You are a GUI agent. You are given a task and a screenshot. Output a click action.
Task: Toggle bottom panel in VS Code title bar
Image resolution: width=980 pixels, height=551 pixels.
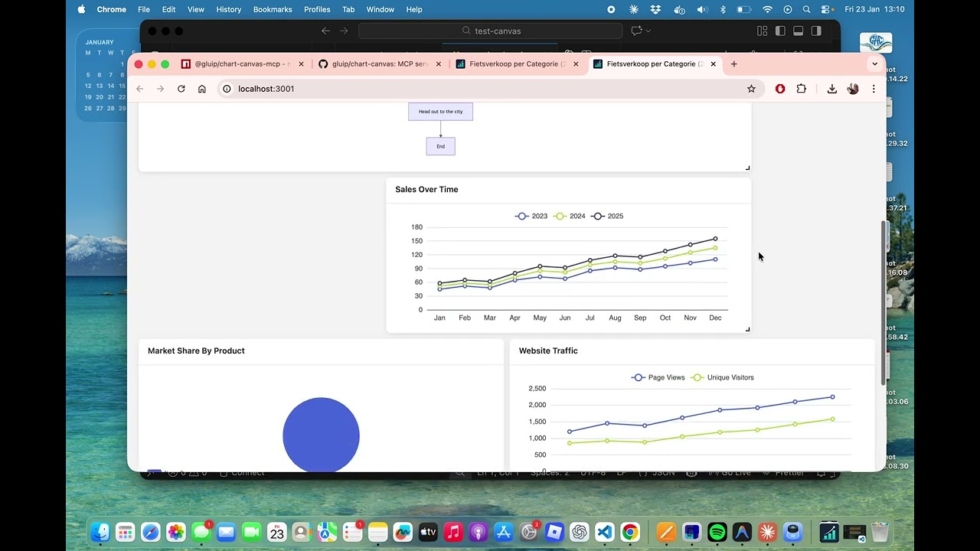[x=798, y=31]
